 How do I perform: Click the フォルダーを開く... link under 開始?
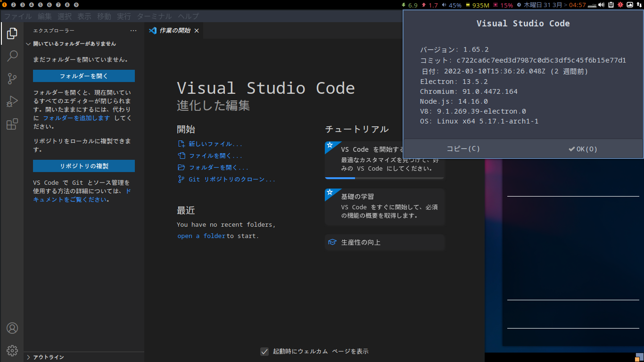coord(219,168)
